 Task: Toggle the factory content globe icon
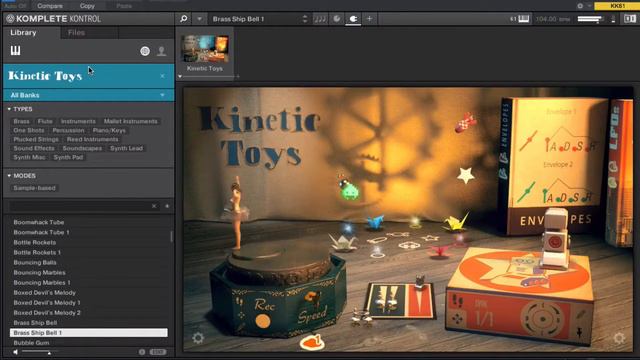tap(145, 51)
